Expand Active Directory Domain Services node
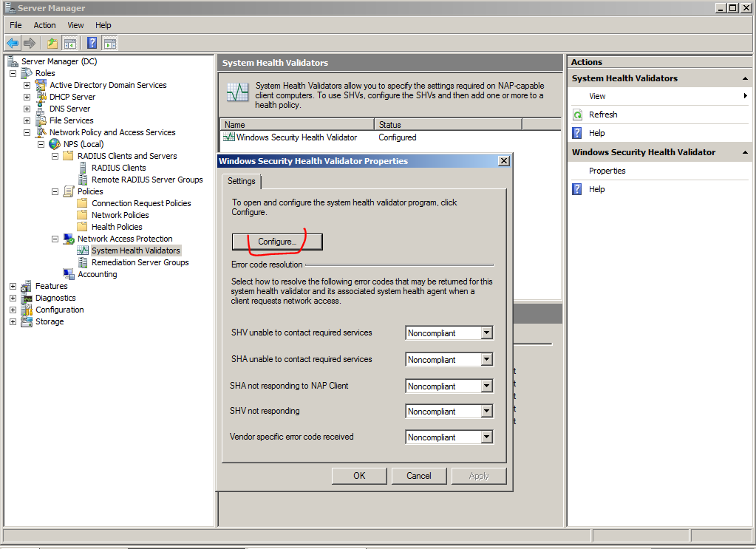756x549 pixels. click(27, 85)
